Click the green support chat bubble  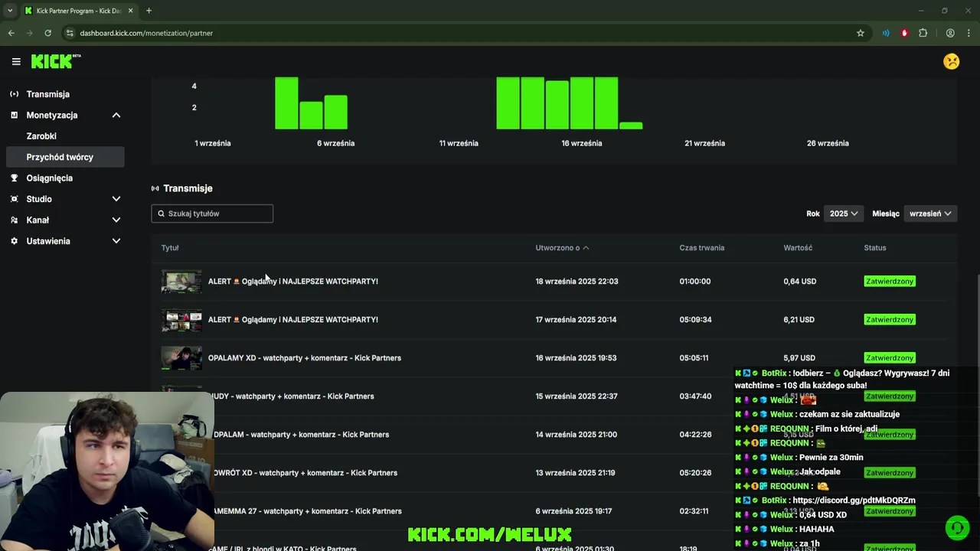(956, 529)
